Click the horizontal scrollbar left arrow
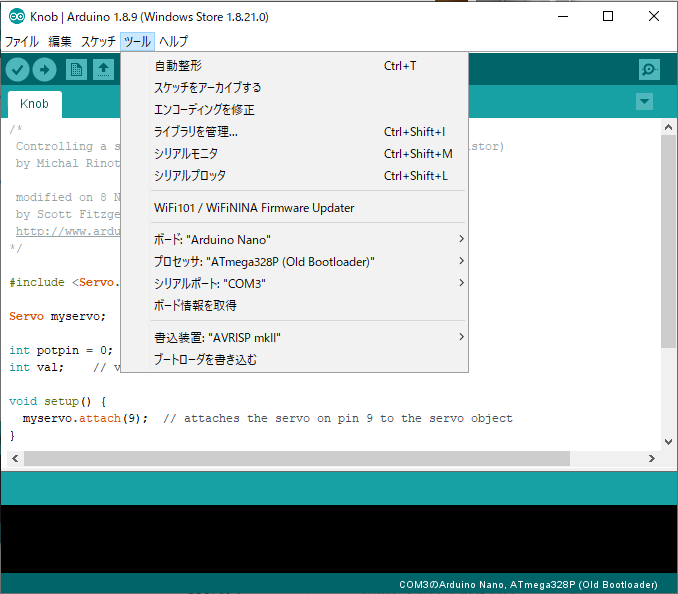 (x=15, y=458)
